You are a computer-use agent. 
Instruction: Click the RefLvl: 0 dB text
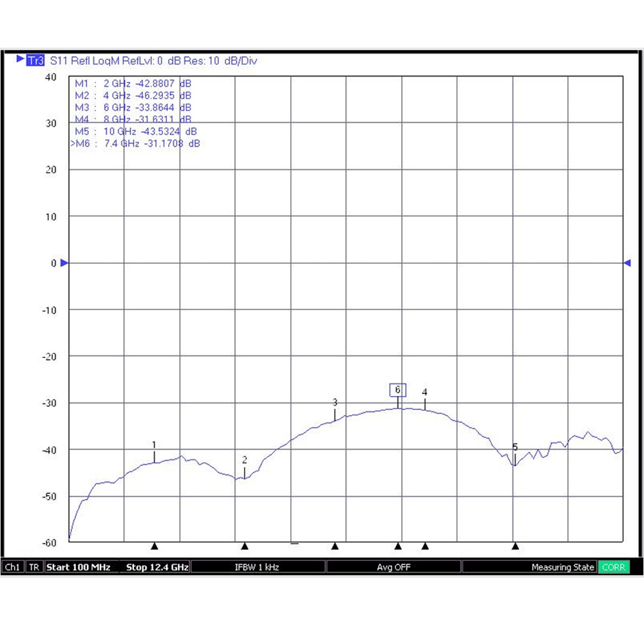[151, 61]
